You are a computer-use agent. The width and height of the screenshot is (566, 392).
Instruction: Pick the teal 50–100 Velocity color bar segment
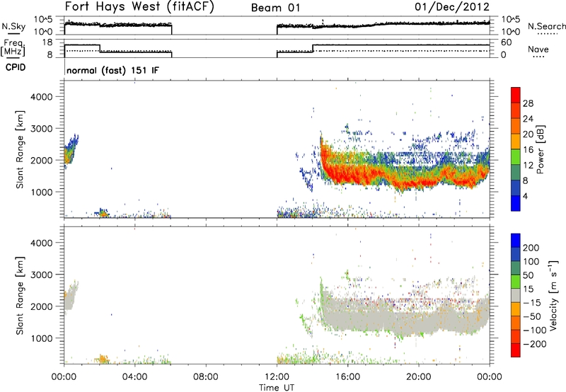coord(516,267)
